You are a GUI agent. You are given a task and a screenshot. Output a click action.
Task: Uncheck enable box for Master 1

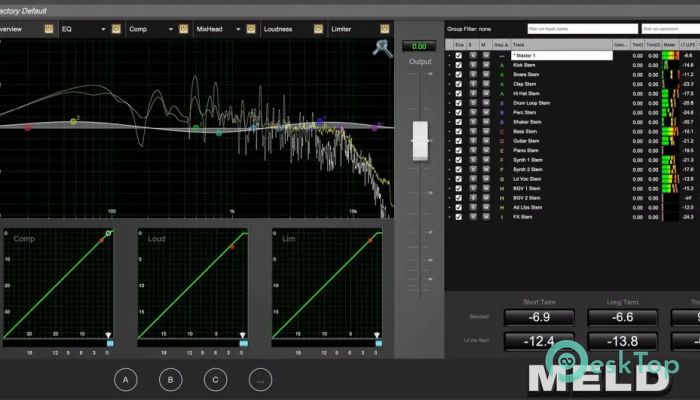point(459,56)
